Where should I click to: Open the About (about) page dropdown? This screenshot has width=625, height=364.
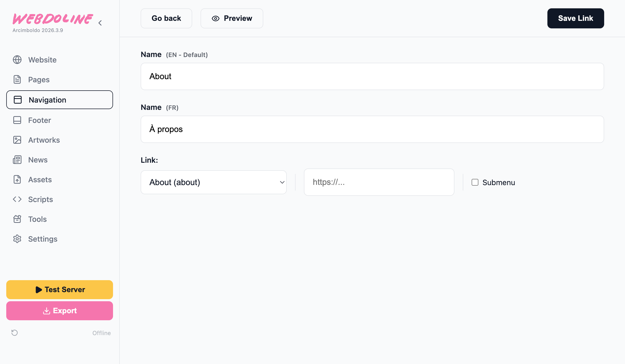point(214,182)
